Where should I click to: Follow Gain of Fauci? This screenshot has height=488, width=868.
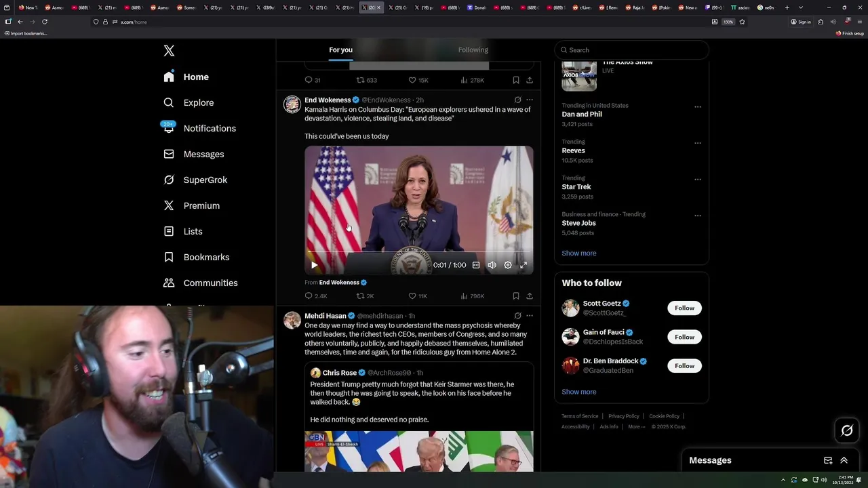(684, 337)
